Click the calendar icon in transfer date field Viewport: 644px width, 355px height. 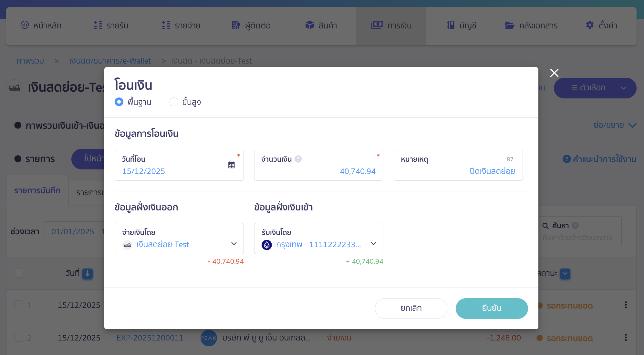click(x=231, y=165)
